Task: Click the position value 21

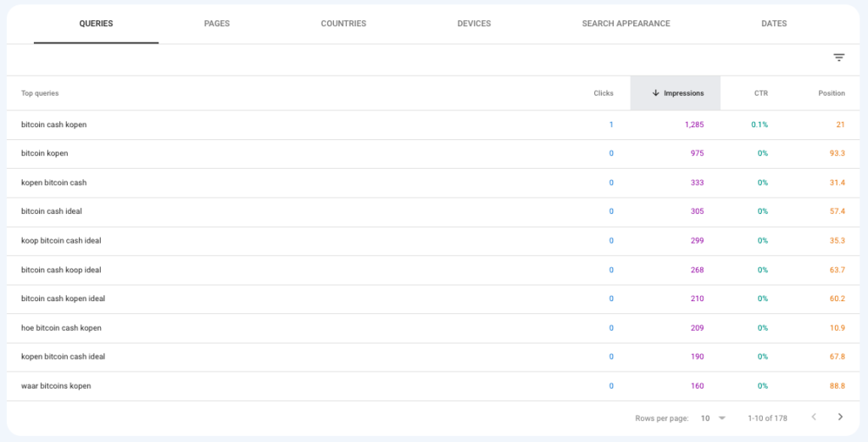Action: pyautogui.click(x=840, y=125)
